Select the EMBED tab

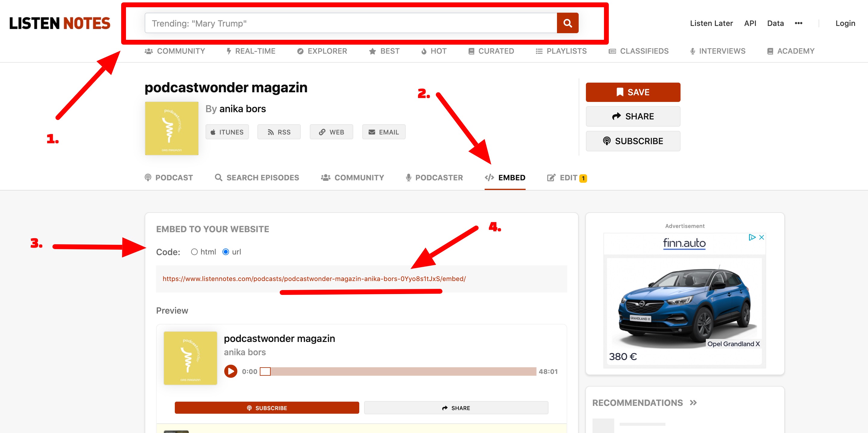505,177
